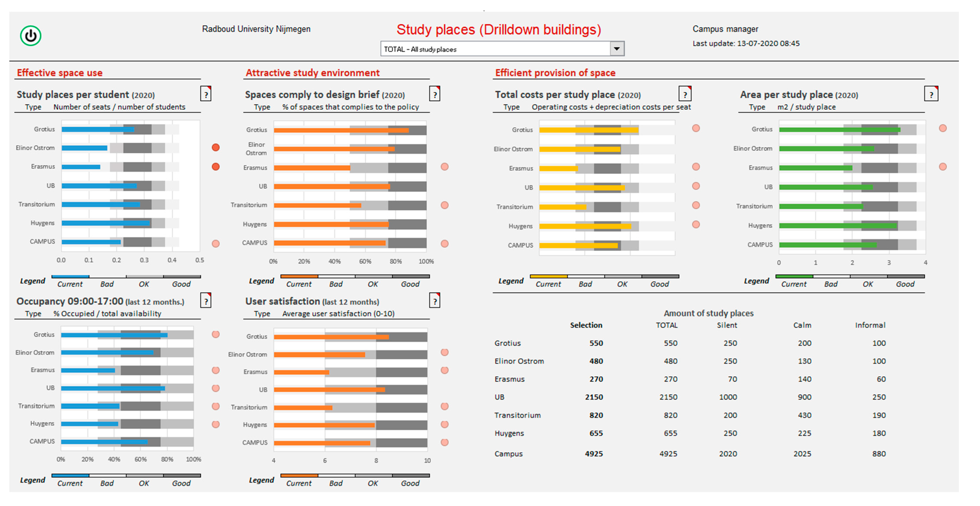The image size is (980, 506).
Task: Click the Effective space use section heading
Action: coord(60,73)
